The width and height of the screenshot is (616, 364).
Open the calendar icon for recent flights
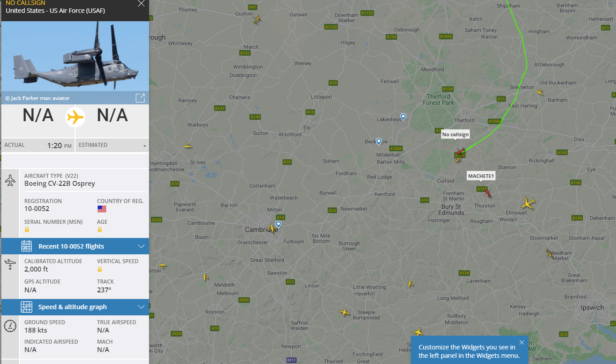tap(27, 246)
